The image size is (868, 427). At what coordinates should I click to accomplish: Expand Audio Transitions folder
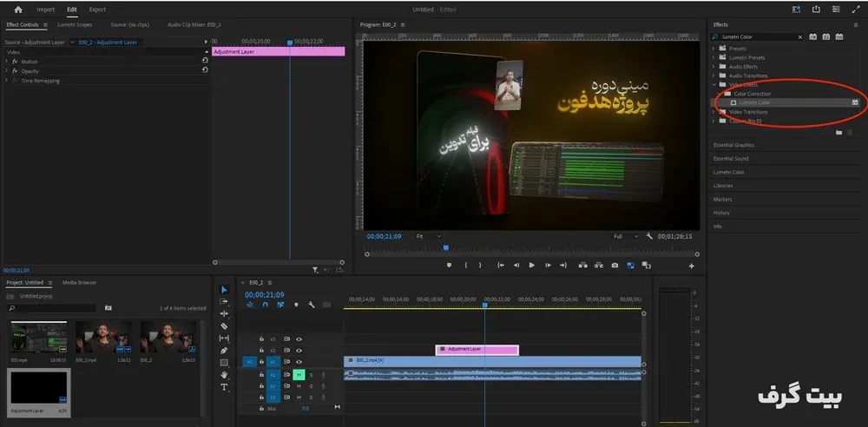(x=714, y=76)
